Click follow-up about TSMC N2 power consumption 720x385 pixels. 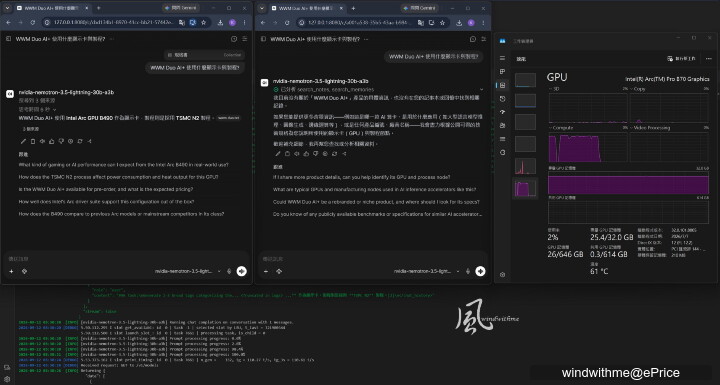pos(118,177)
